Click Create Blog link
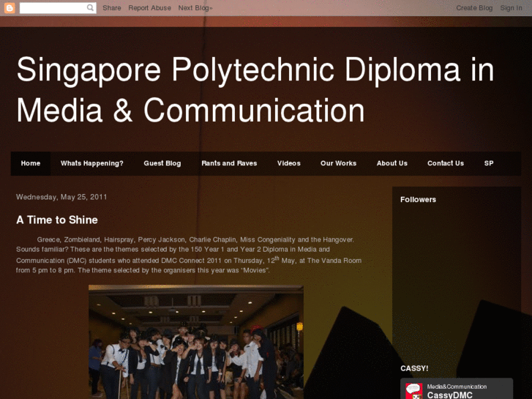This screenshot has width=532, height=399. 474,8
